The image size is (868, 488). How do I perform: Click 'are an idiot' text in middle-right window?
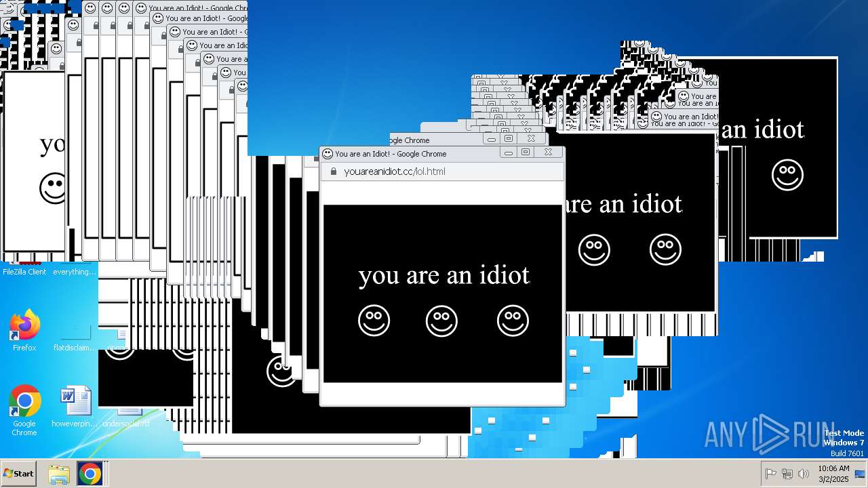[x=624, y=204]
